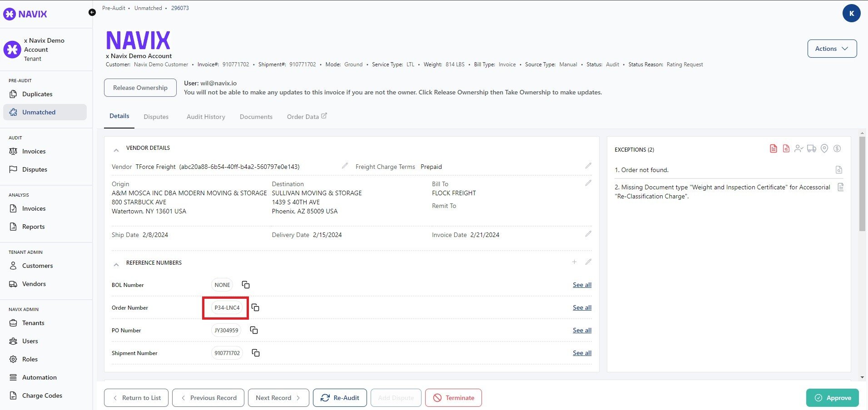Screen dimensions: 868x410
Task: Copy the PO Number JY304959
Action: 254,330
